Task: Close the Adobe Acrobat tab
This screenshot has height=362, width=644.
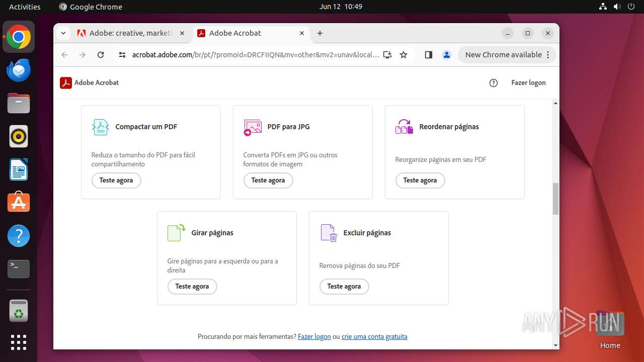Action: coord(302,33)
